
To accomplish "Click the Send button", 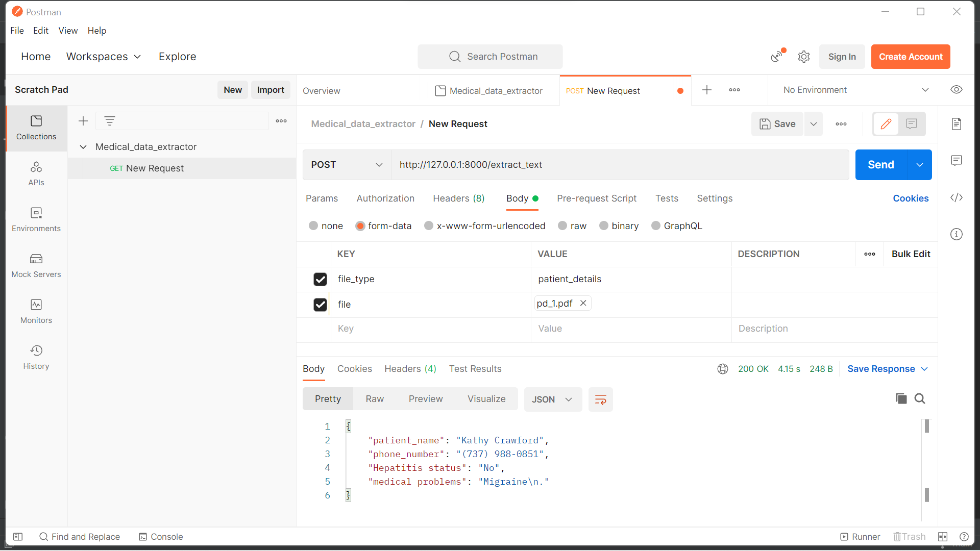I will (x=880, y=165).
